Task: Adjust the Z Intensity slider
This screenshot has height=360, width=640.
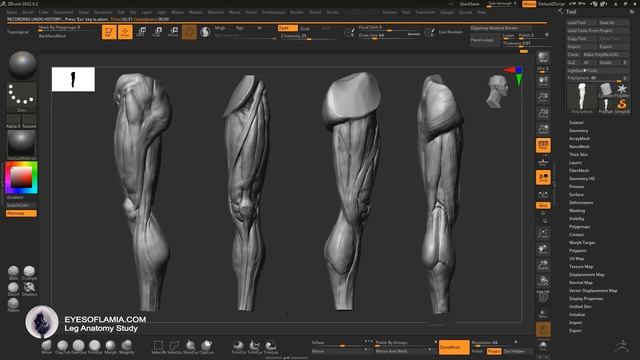Action: [309, 36]
